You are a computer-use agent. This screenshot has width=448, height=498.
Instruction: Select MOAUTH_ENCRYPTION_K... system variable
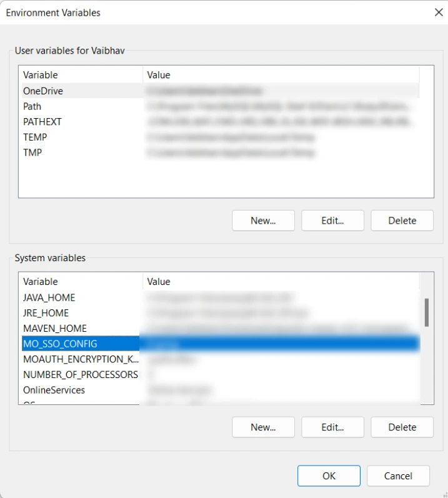coord(221,359)
